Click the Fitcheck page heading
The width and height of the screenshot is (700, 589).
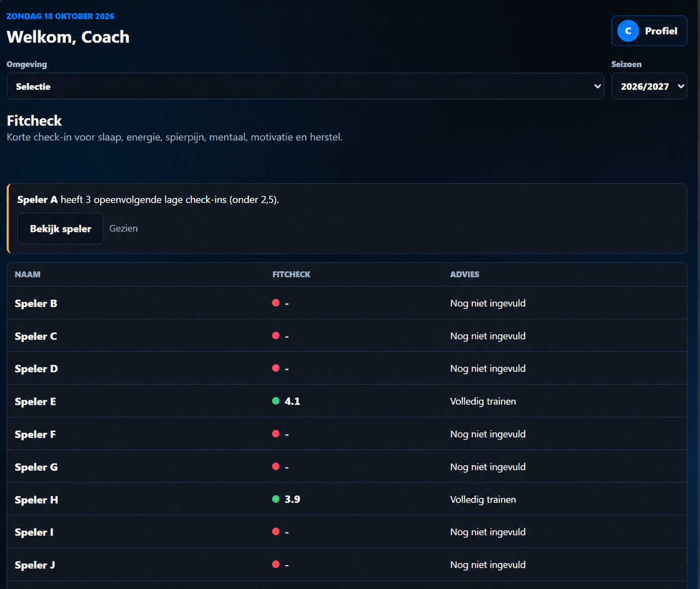click(34, 121)
